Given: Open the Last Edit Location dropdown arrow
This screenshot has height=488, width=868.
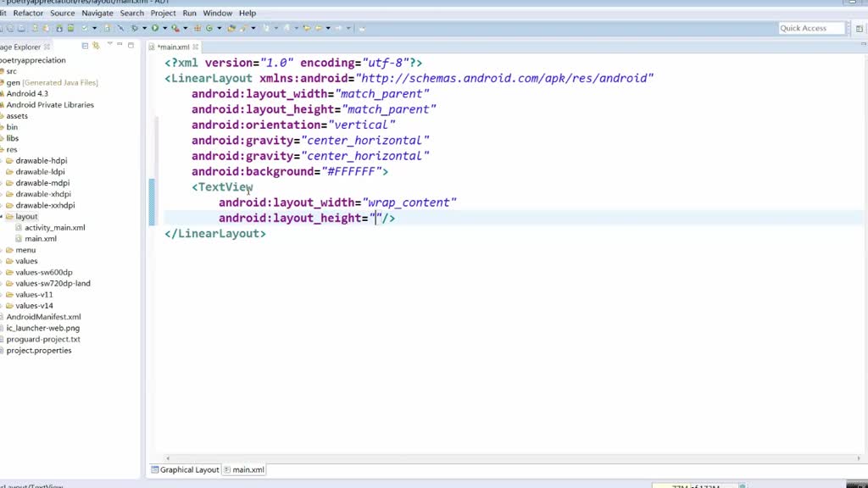Looking at the screenshot, I should coord(328,28).
